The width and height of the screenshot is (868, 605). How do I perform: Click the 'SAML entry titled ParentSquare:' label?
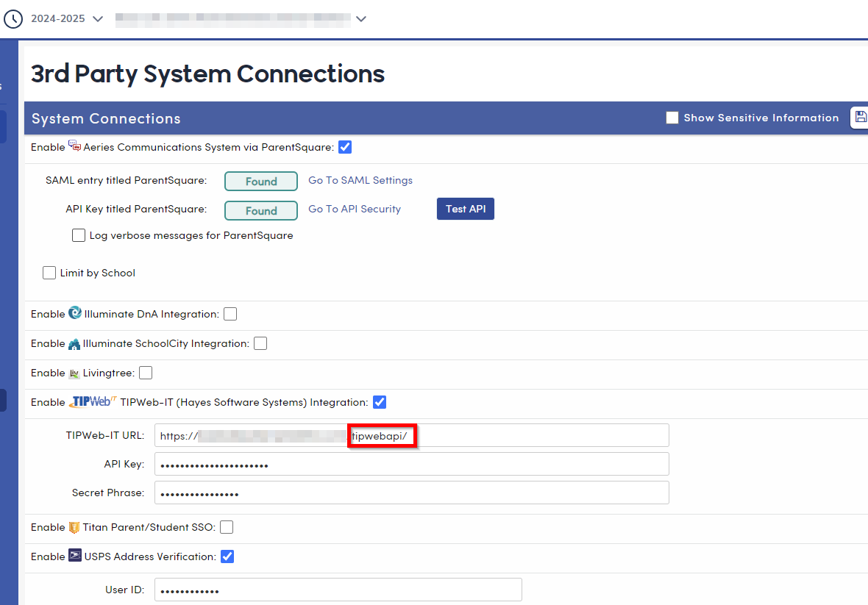point(127,180)
